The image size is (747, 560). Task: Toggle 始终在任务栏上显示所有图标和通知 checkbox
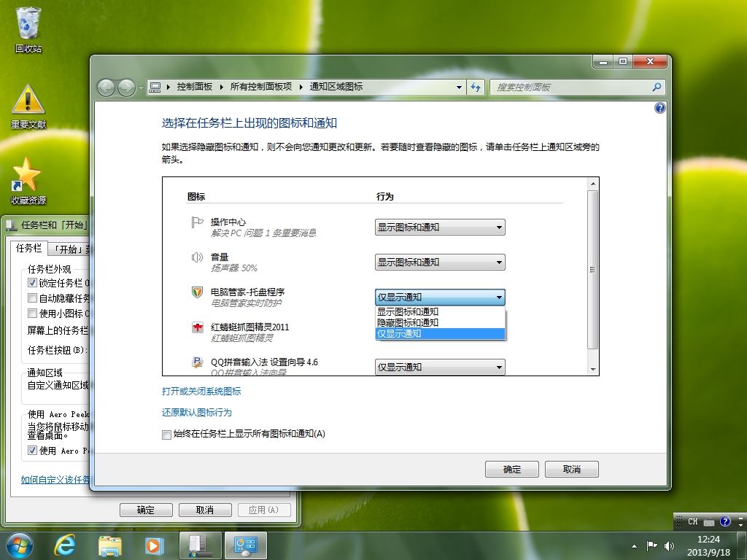click(167, 435)
